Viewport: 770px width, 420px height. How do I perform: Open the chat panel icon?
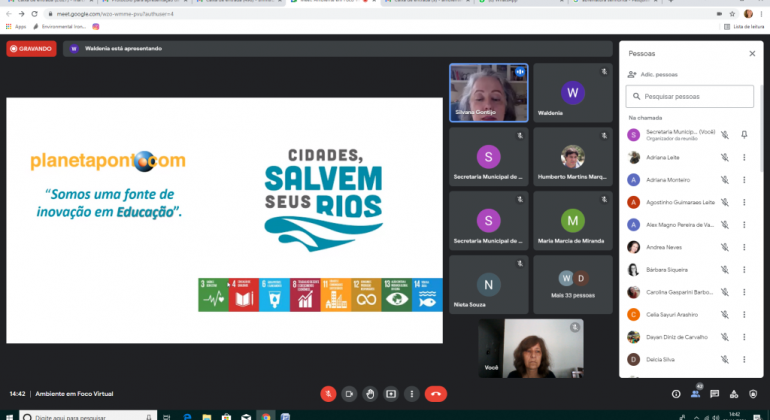(715, 394)
